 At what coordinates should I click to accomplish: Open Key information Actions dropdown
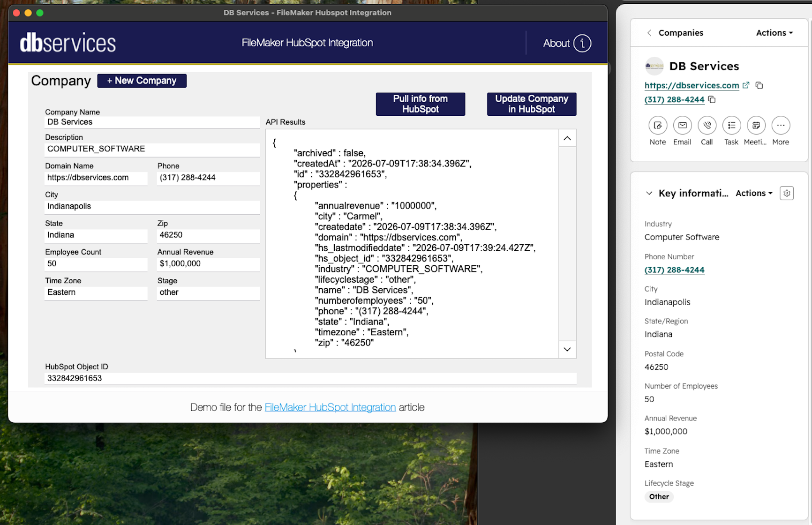click(x=754, y=193)
